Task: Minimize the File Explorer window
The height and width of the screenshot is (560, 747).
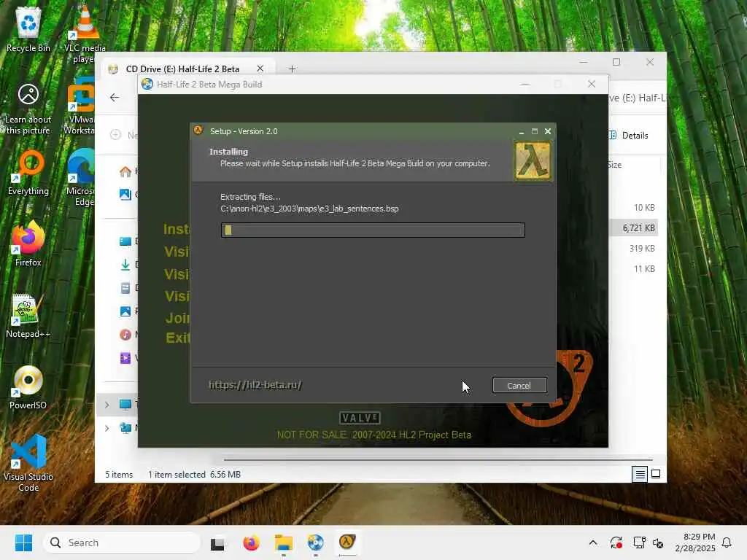Action: pyautogui.click(x=584, y=62)
